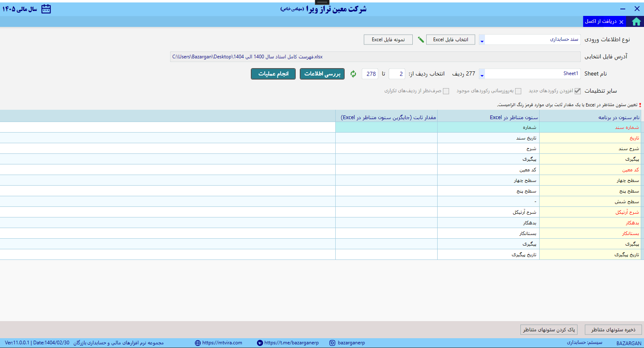Click the start row number field

coord(397,74)
